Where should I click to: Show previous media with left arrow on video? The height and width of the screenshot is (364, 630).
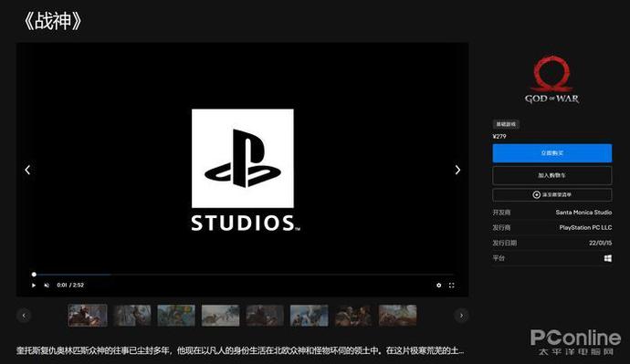[27, 170]
